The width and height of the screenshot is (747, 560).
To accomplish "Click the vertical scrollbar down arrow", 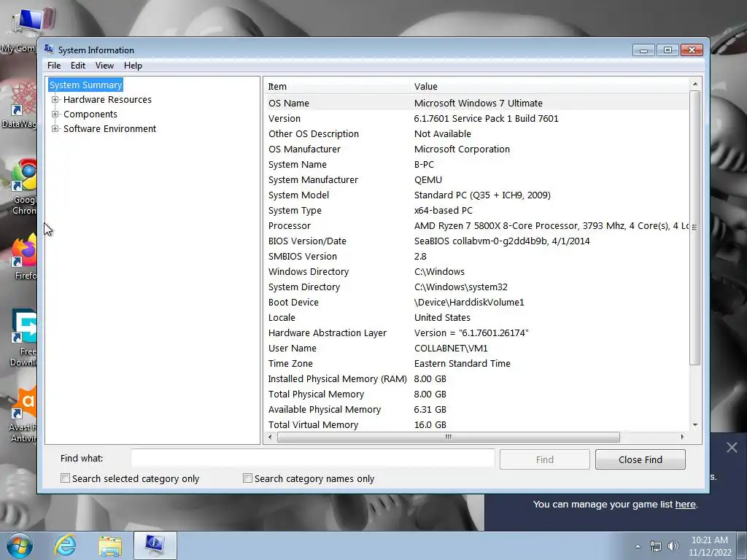I will [695, 425].
